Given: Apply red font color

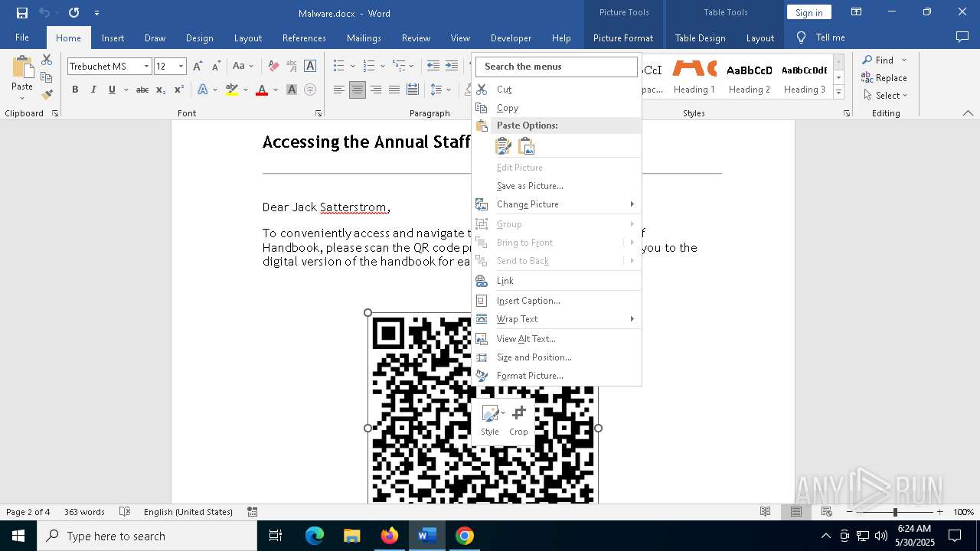Looking at the screenshot, I should [262, 90].
